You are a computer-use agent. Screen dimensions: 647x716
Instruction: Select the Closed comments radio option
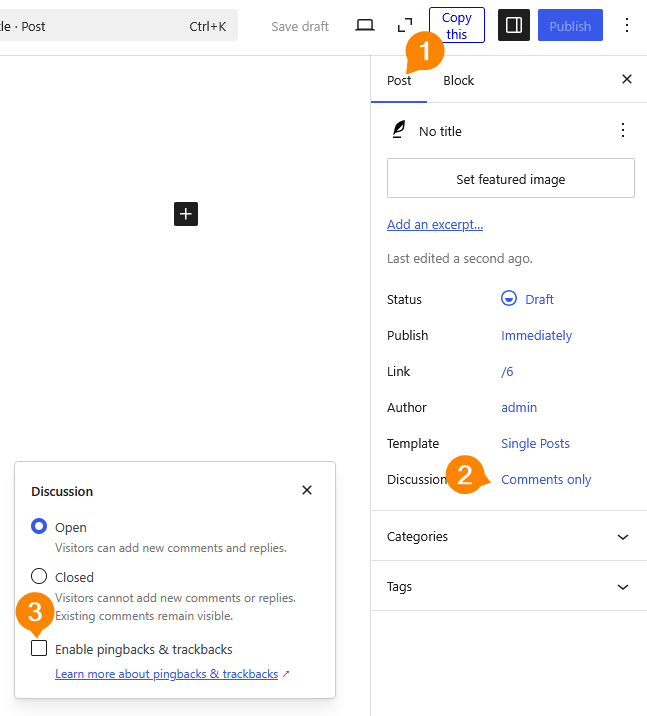tap(39, 576)
